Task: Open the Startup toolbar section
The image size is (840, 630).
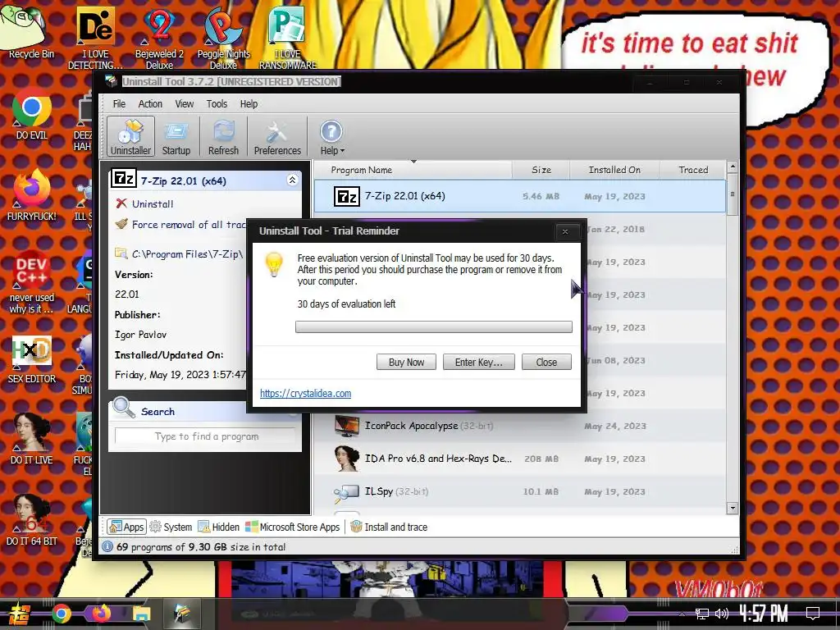Action: coord(176,137)
